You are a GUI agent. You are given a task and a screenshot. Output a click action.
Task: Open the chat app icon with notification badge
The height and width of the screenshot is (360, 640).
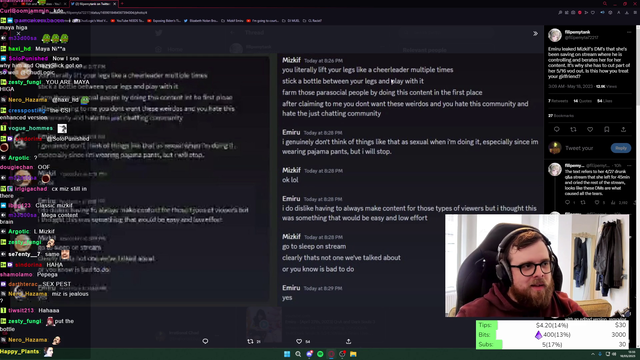[309, 354]
